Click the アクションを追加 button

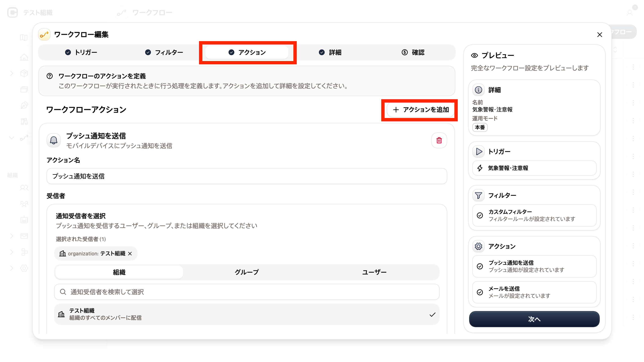[421, 110]
